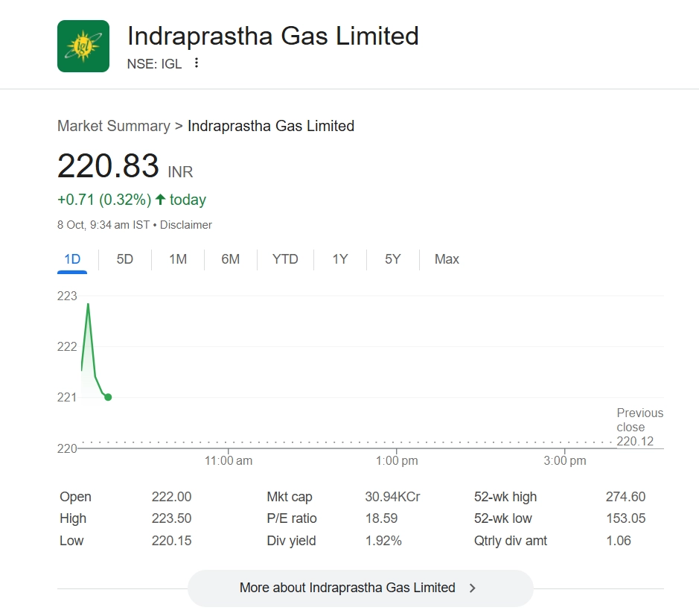Click the chevron arrow in More about button
699x616 pixels.
click(x=473, y=588)
